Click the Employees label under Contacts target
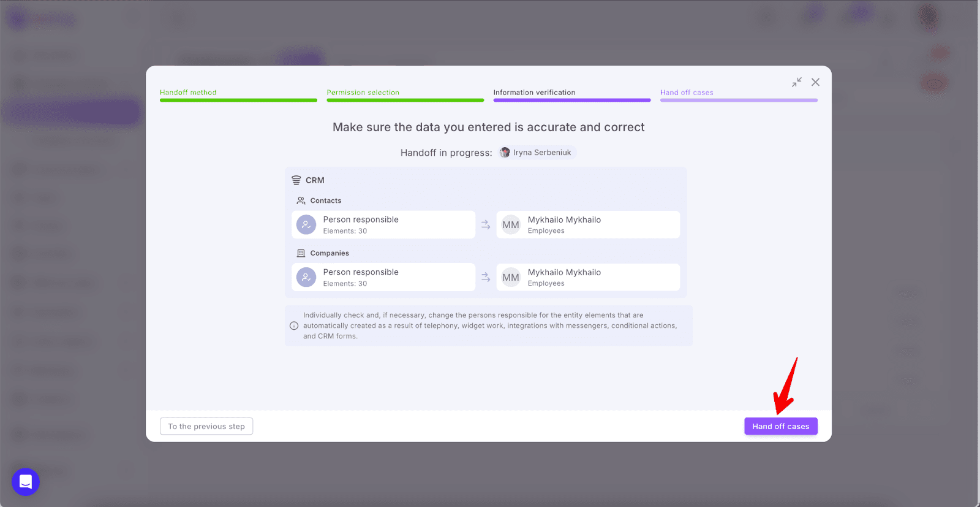 click(x=546, y=231)
